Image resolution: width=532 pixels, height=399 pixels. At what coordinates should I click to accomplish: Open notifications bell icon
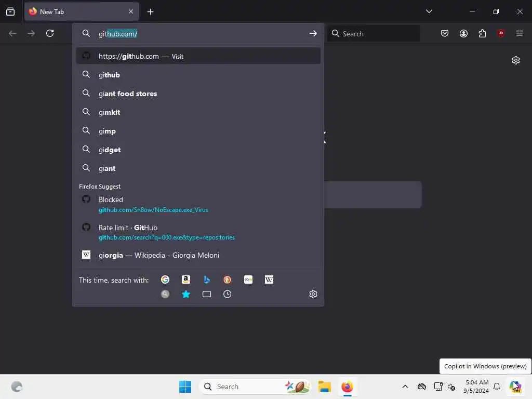pyautogui.click(x=497, y=387)
